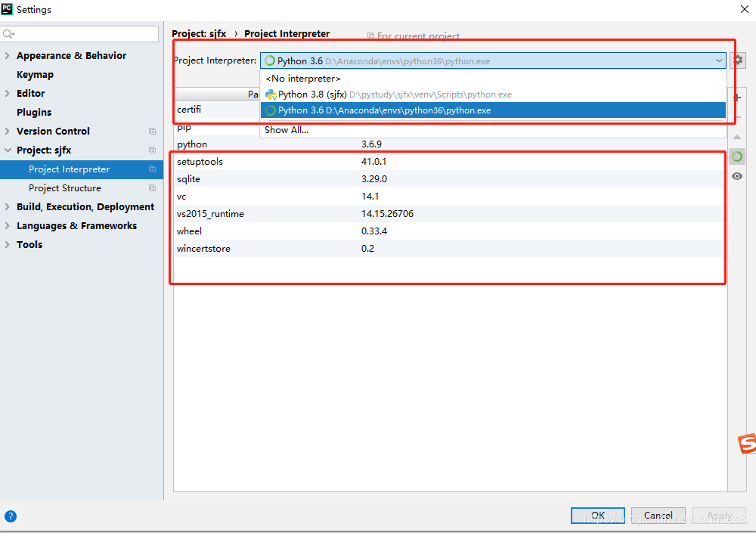
Task: Select Project Interpreter in sidebar
Action: [x=82, y=169]
